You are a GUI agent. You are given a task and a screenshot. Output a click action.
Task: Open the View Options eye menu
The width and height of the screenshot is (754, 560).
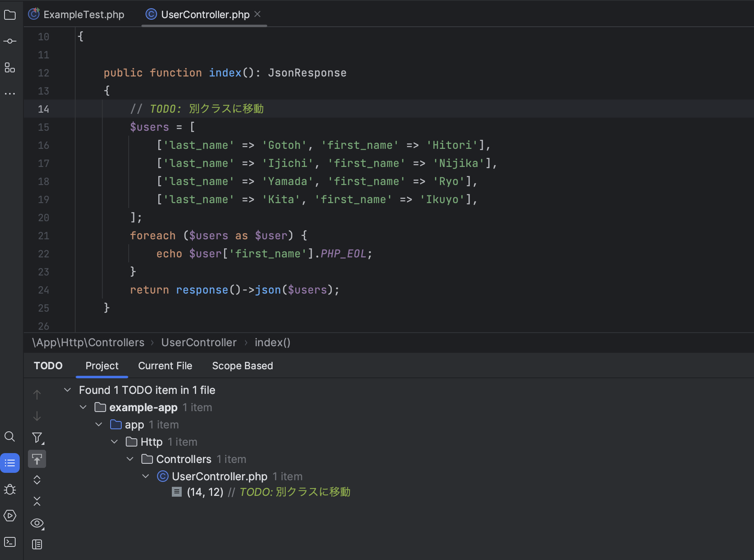[x=37, y=523]
